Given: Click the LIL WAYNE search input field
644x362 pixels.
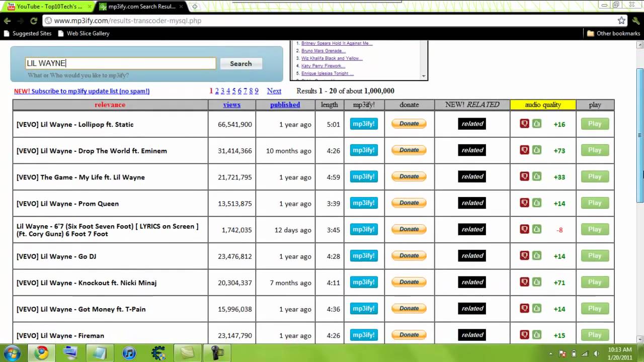Looking at the screenshot, I should coord(121,63).
